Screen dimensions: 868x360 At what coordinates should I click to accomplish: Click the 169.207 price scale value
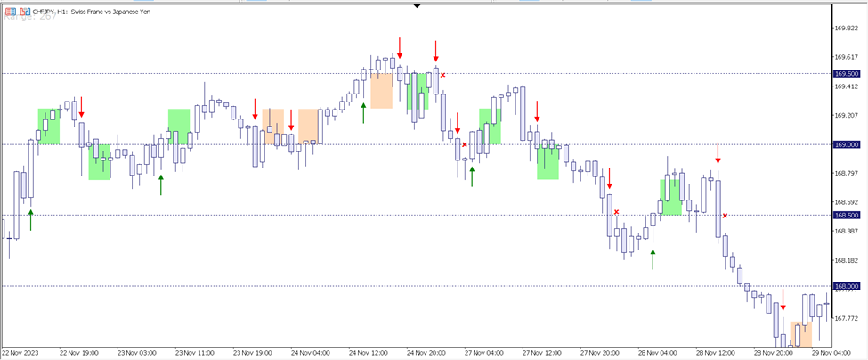pos(846,115)
